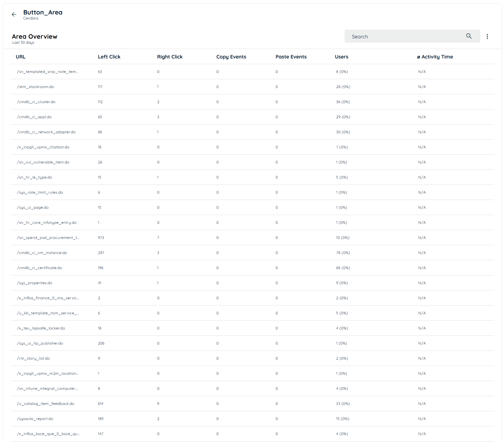The width and height of the screenshot is (504, 442).
Task: Click the 15 (0%) users value
Action: pyautogui.click(x=343, y=419)
